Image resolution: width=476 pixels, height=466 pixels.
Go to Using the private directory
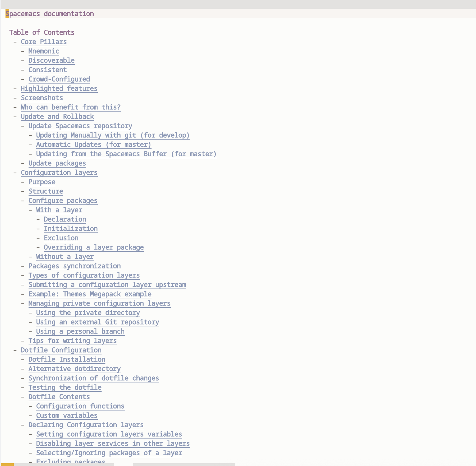click(88, 313)
